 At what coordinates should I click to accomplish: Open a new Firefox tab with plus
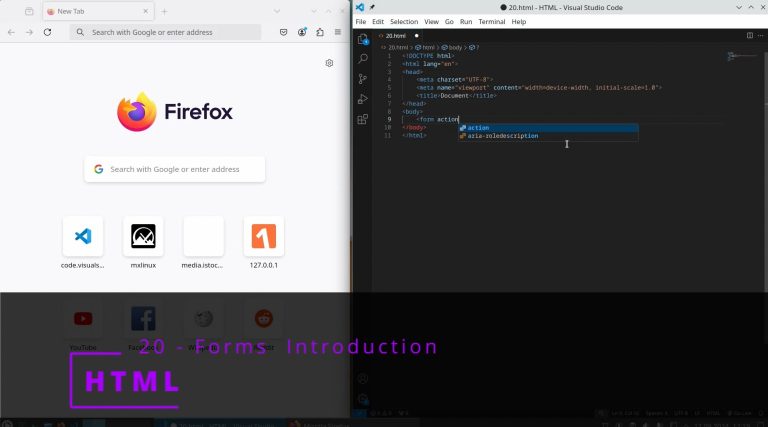164,11
